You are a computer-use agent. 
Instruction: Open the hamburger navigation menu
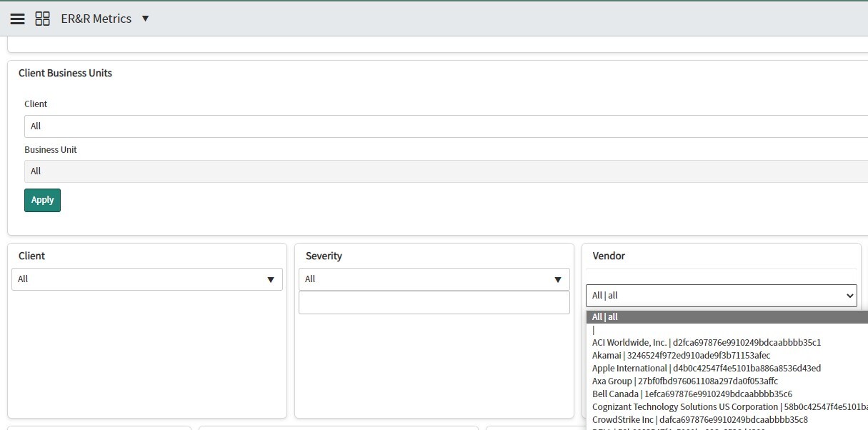coord(17,19)
